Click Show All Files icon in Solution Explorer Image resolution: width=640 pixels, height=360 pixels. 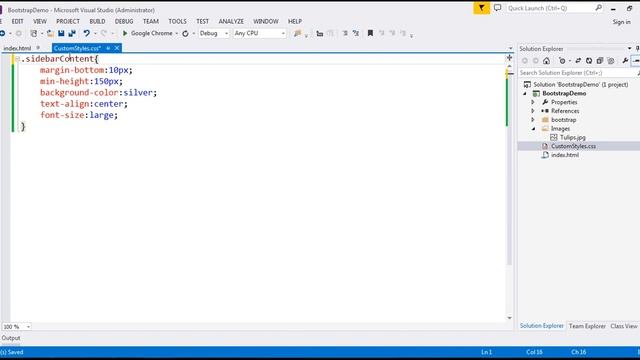pyautogui.click(x=611, y=61)
